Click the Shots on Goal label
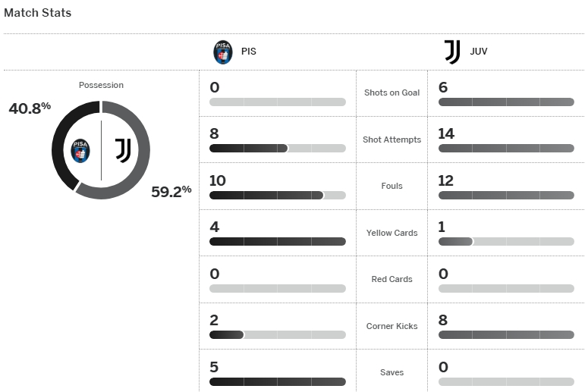The height and width of the screenshot is (392, 588). click(391, 93)
